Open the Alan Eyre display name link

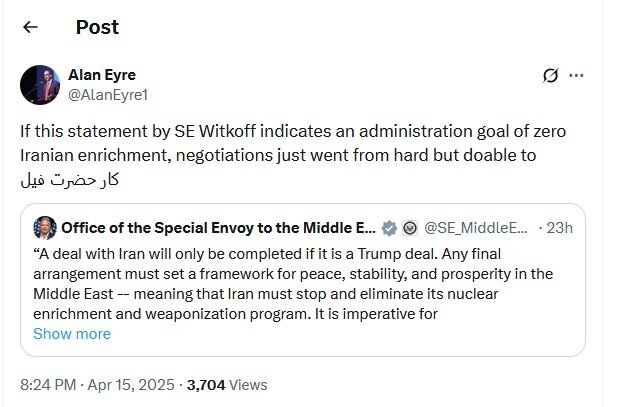[102, 73]
